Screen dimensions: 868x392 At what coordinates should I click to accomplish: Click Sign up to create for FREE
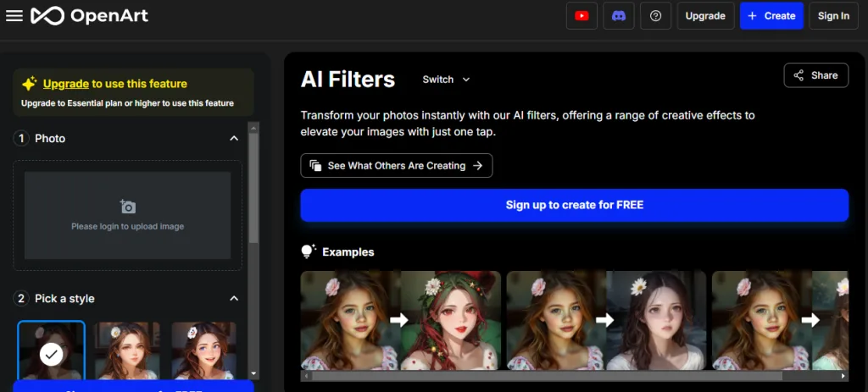click(x=574, y=205)
